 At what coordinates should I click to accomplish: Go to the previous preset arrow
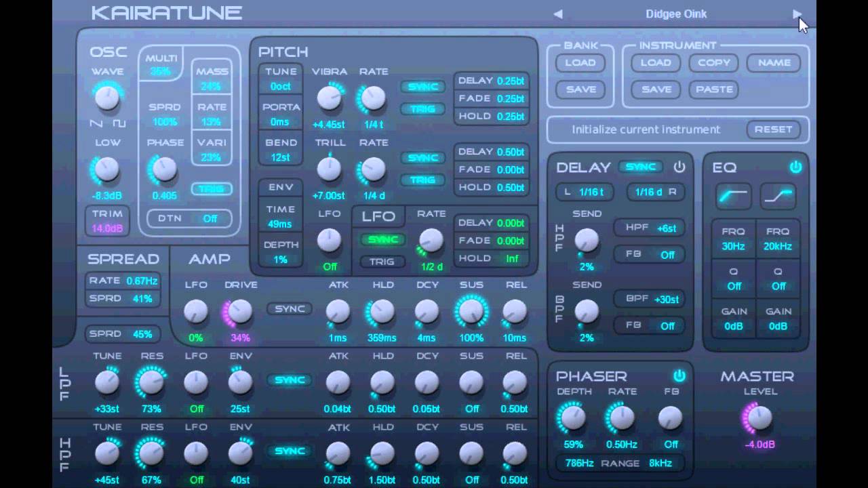(558, 14)
